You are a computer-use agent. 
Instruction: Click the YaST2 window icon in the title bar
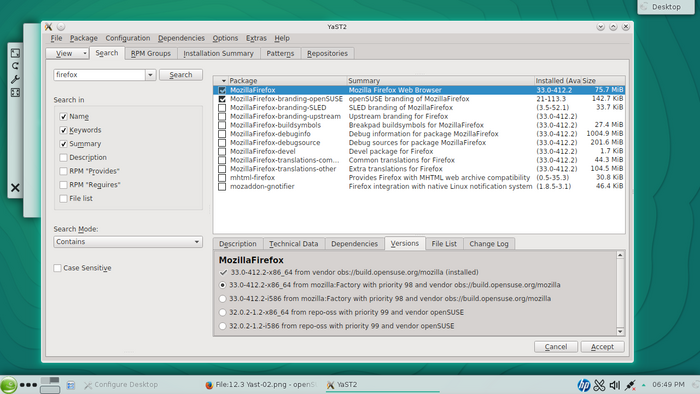pos(48,27)
